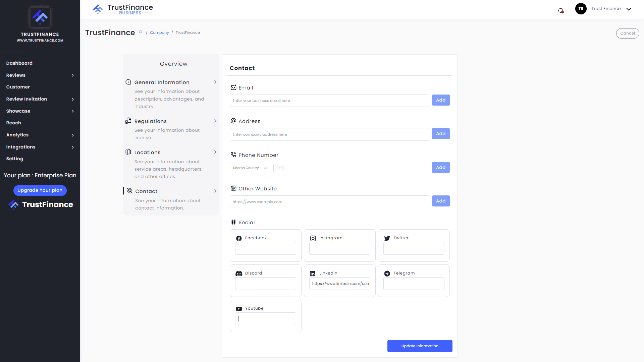Click the Twitter bird icon
The width and height of the screenshot is (644, 362).
click(x=387, y=238)
